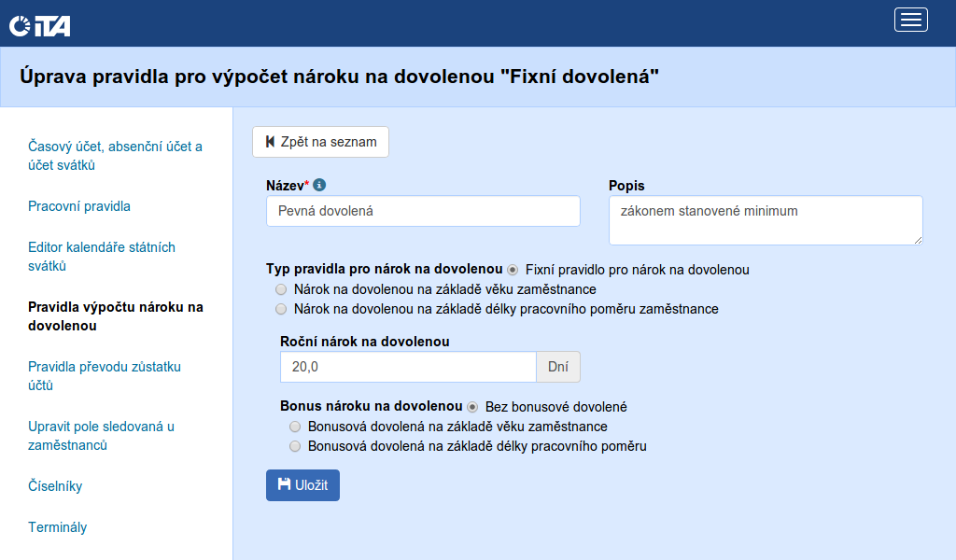This screenshot has width=956, height=560.
Task: Open Pracovní pravidla in sidebar
Action: click(79, 206)
